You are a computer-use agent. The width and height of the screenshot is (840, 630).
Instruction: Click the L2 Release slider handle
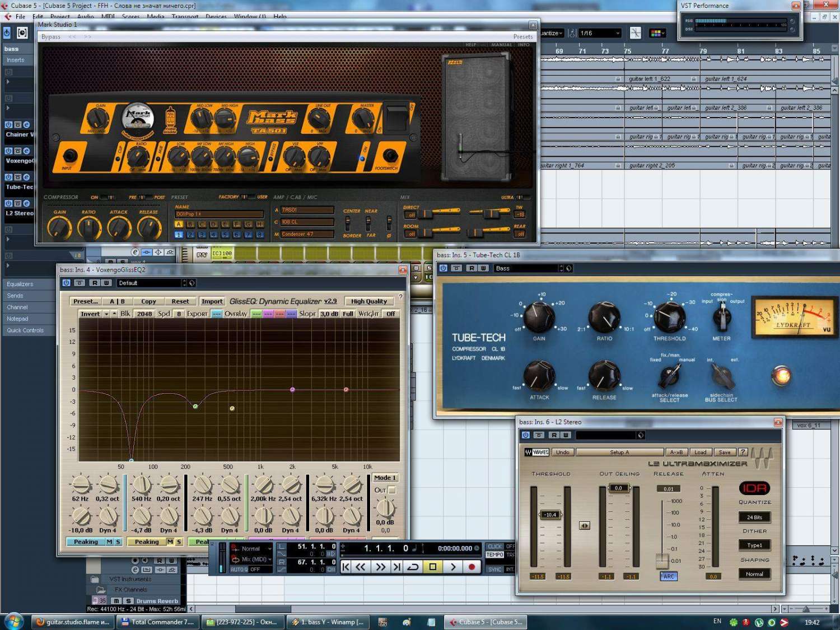click(662, 561)
